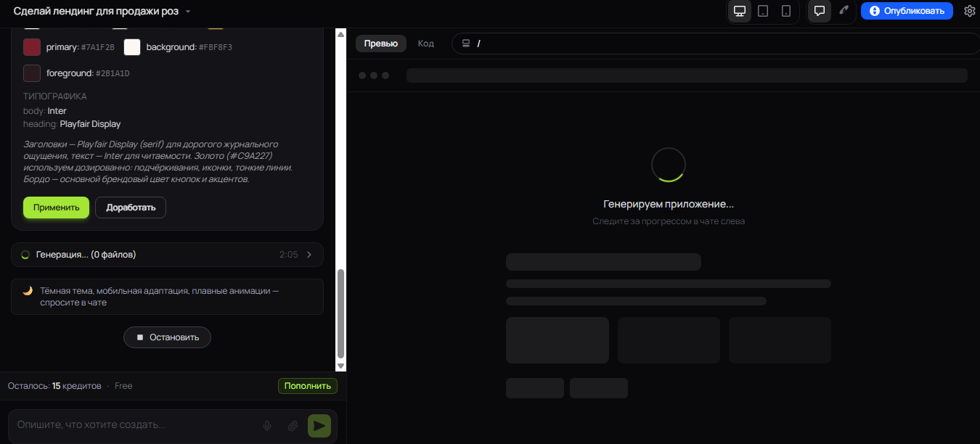Click the body font value Inter
The image size is (980, 444).
(x=57, y=111)
